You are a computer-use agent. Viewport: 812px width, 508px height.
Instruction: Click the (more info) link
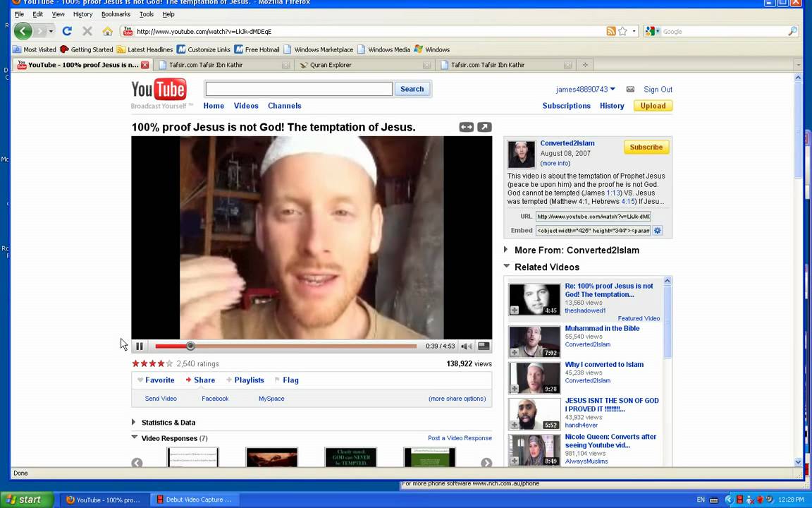[x=555, y=163]
